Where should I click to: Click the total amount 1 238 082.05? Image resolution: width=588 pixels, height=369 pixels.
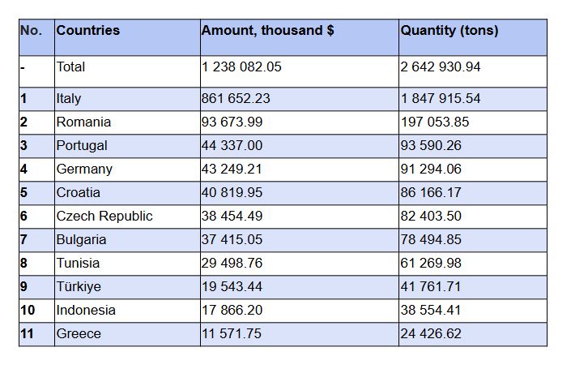coord(241,67)
